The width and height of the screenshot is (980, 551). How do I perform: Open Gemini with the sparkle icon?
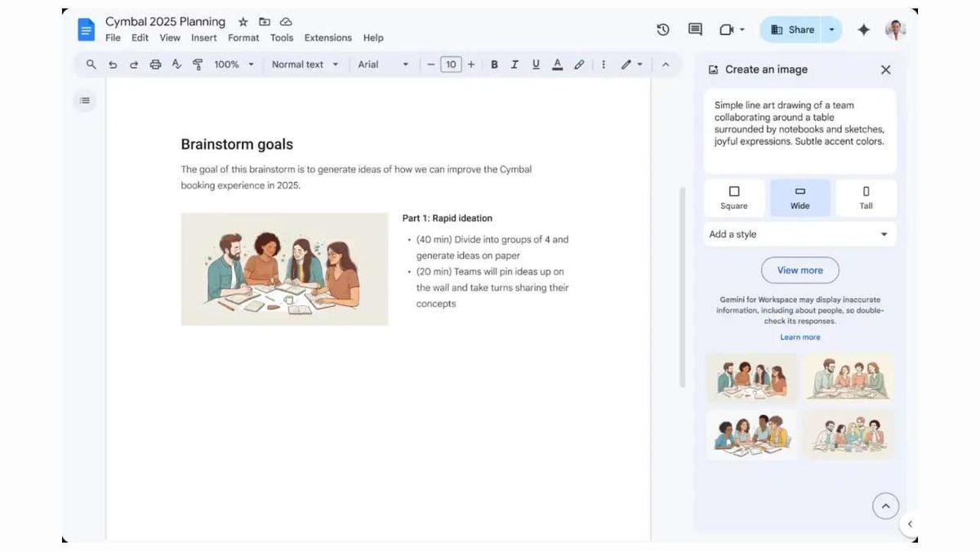(x=862, y=29)
